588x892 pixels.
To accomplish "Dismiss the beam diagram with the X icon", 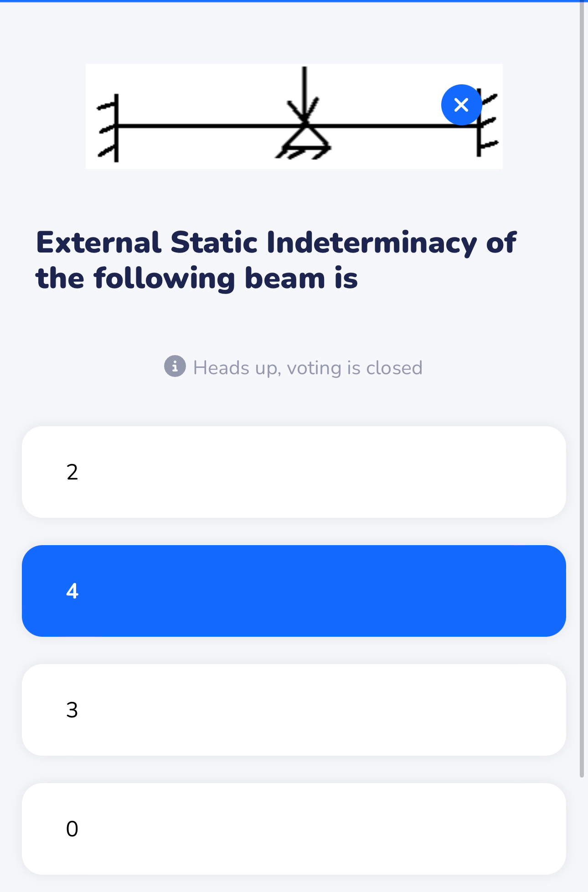I will pos(461,104).
